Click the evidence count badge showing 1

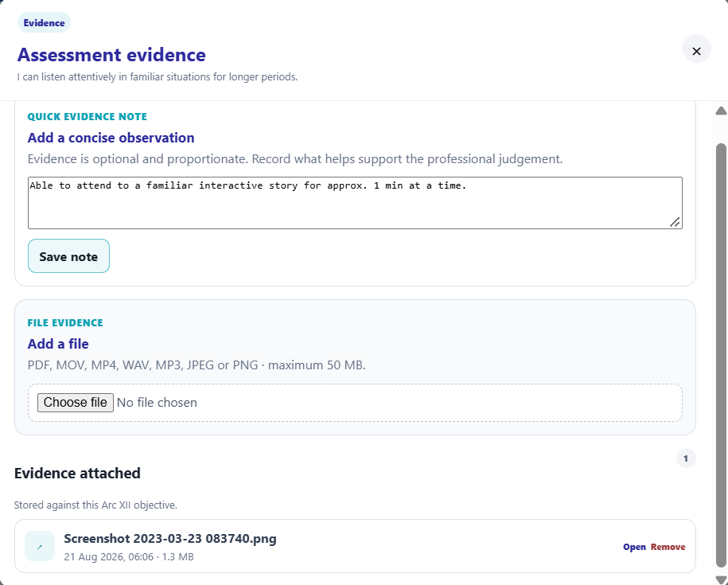pyautogui.click(x=686, y=458)
